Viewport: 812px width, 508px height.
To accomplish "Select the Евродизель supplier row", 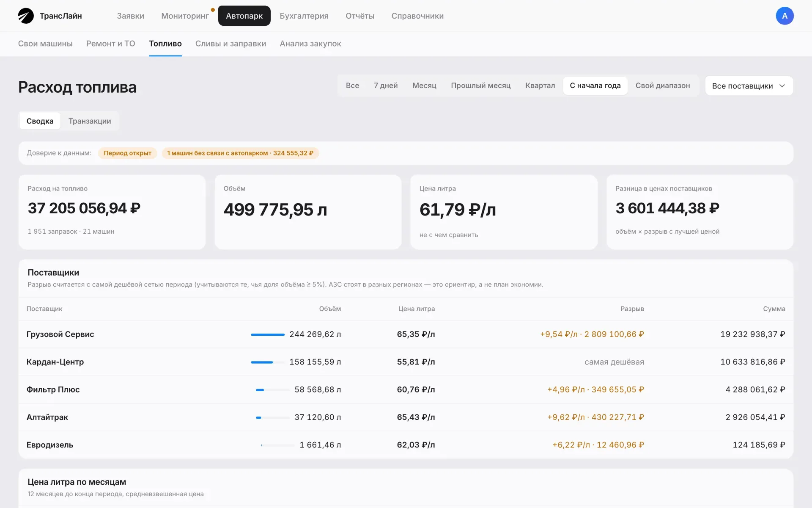I will coord(406,445).
